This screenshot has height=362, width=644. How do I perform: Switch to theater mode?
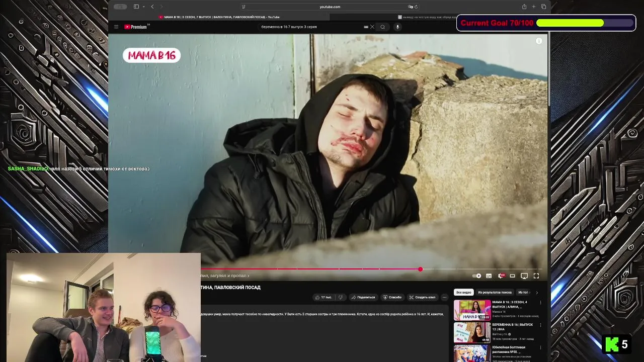512,276
